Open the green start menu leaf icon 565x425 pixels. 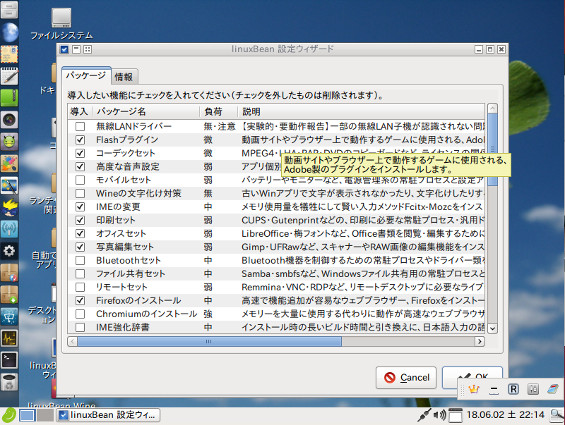click(x=9, y=415)
